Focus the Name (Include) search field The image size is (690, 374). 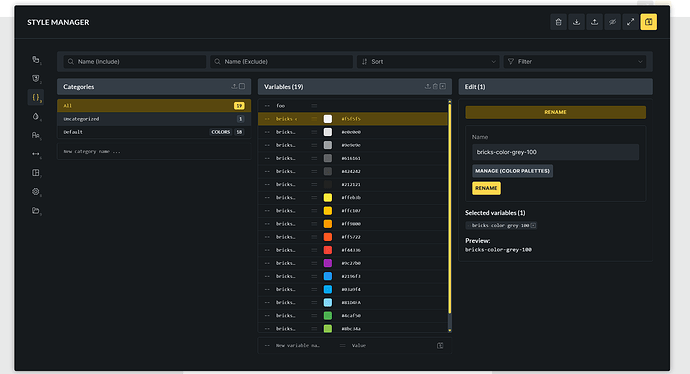pyautogui.click(x=135, y=62)
